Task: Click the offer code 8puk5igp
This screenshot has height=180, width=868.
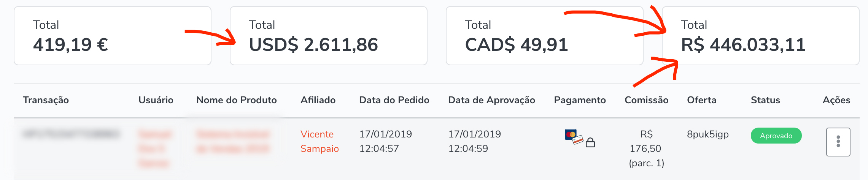Action: [x=707, y=134]
